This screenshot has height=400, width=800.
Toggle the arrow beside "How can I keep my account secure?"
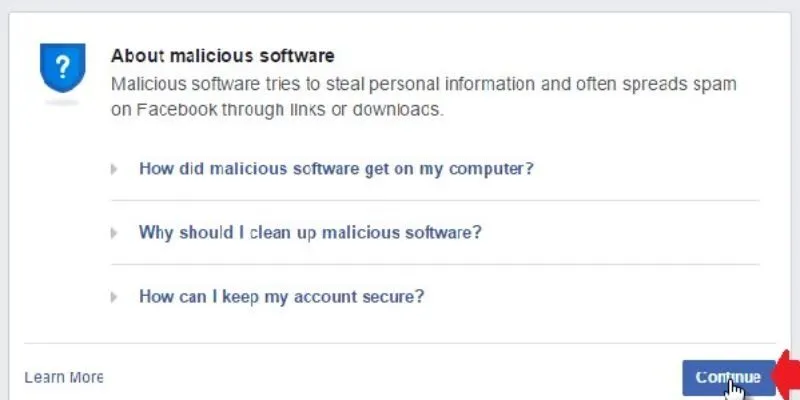tap(115, 297)
